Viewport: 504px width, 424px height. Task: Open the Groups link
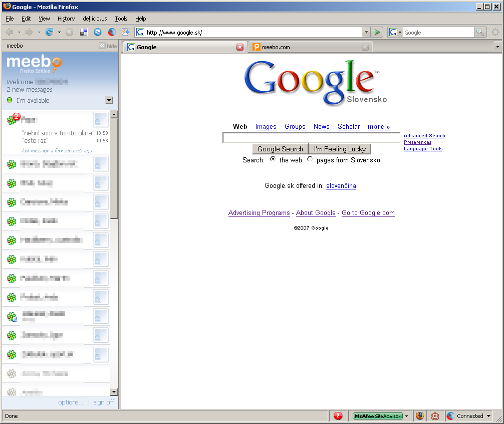coord(295,127)
